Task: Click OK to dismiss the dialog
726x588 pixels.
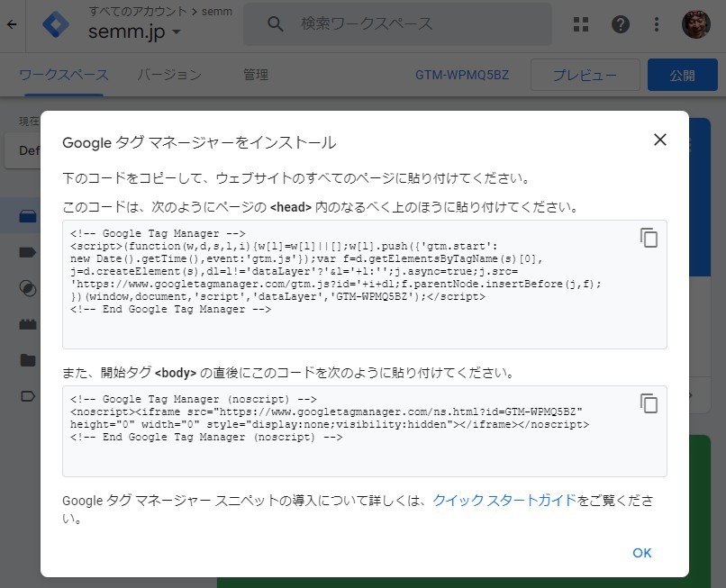Action: [x=641, y=553]
